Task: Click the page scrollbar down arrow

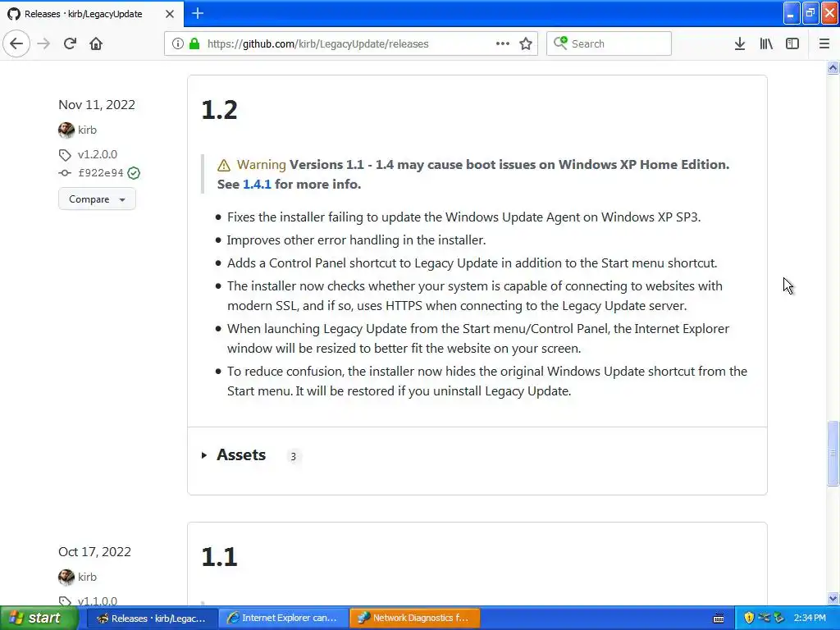Action: coord(833,598)
